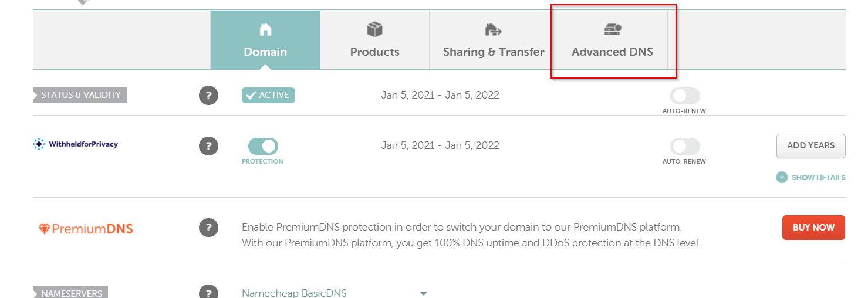Enable auto-renew for WithheldforPrivacy

pos(685,146)
